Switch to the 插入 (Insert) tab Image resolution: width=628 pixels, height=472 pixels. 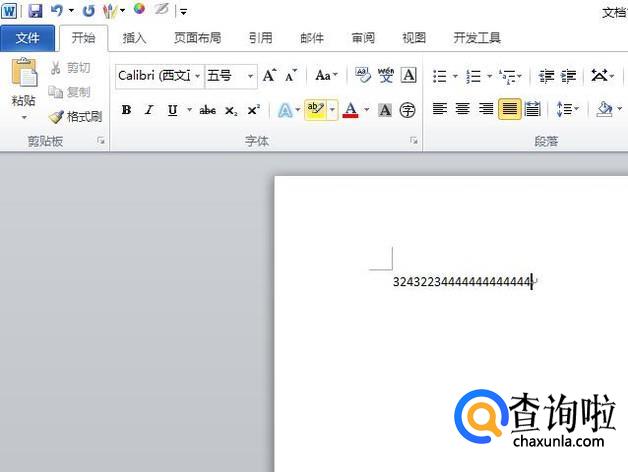[x=135, y=38]
